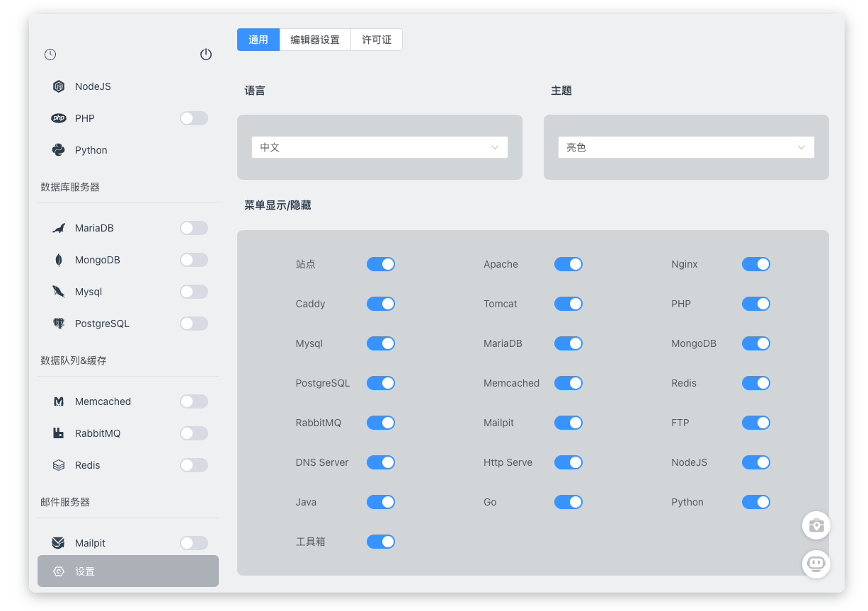Open the RabbitMQ entry in sidebar
Viewport: 868px width, 611px height.
tap(98, 433)
